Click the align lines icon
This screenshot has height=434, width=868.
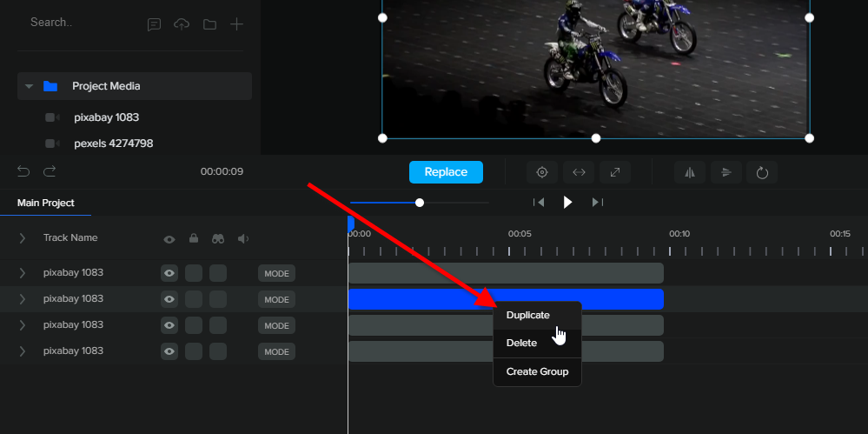coord(726,172)
